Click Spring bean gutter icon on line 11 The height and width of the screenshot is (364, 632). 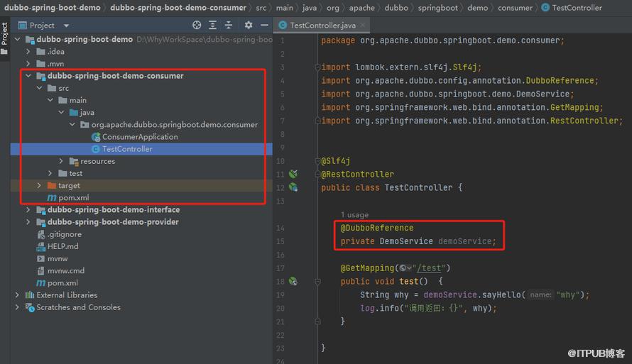(293, 174)
